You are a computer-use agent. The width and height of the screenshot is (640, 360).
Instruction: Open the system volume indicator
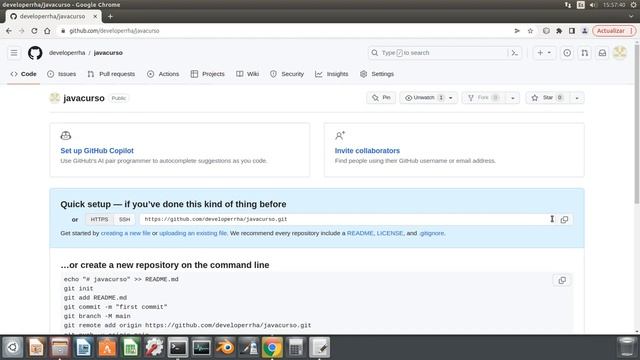click(x=593, y=5)
